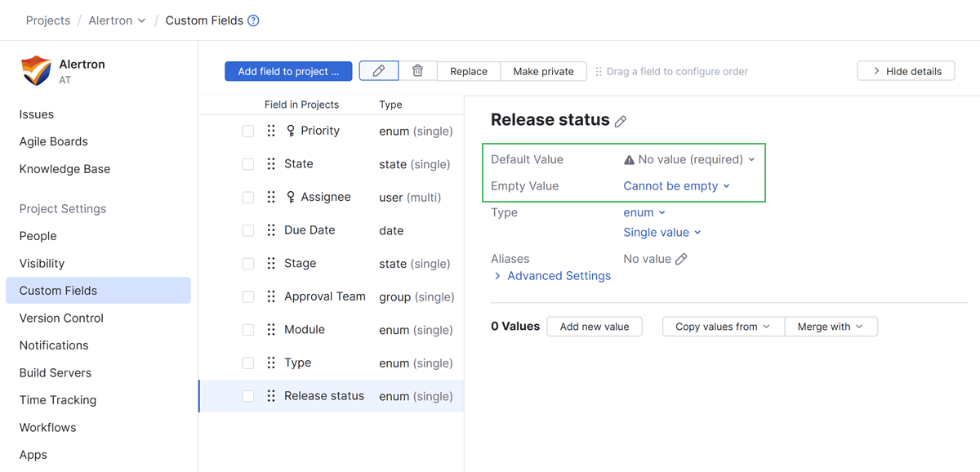The image size is (980, 472).
Task: Open the Cannot be empty dropdown
Action: (x=676, y=186)
